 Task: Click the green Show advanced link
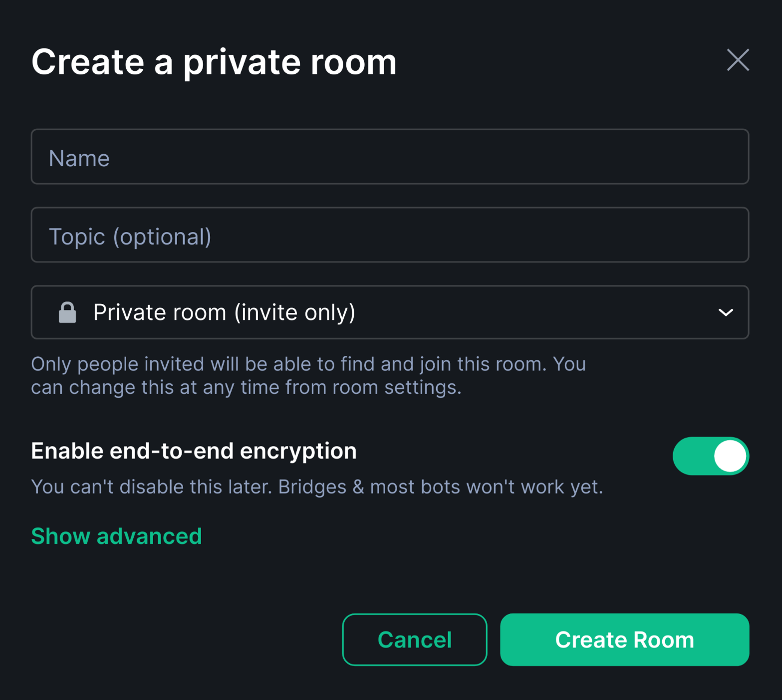click(x=116, y=536)
